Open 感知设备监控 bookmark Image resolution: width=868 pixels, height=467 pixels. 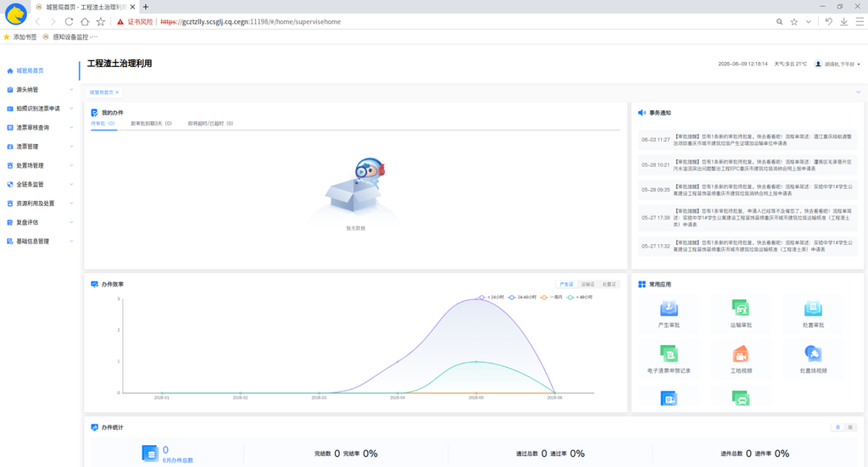(70, 37)
